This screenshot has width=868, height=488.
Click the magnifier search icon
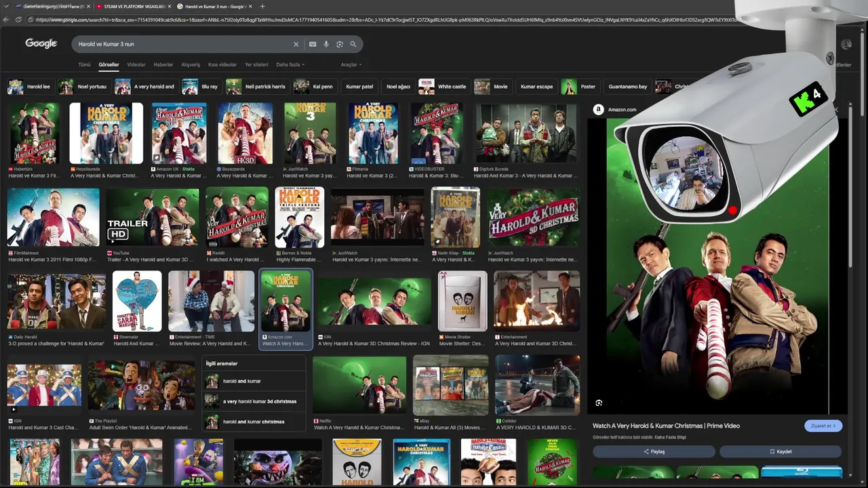pos(353,44)
